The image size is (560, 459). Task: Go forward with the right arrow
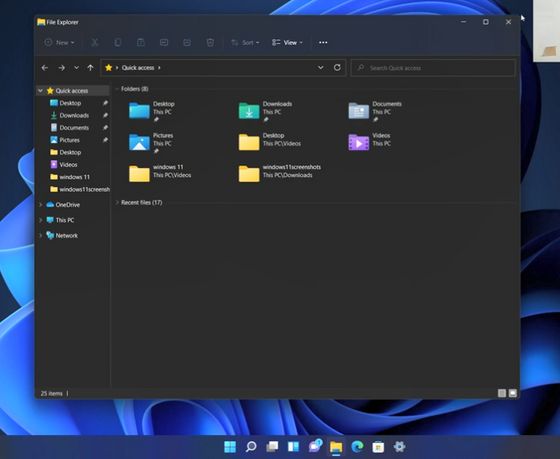point(61,68)
